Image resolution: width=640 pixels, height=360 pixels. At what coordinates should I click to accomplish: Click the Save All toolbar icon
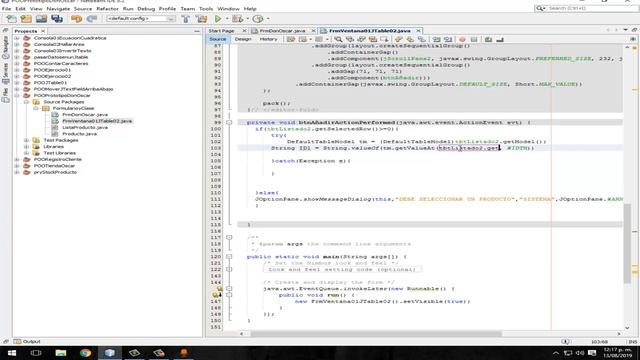tap(57, 18)
